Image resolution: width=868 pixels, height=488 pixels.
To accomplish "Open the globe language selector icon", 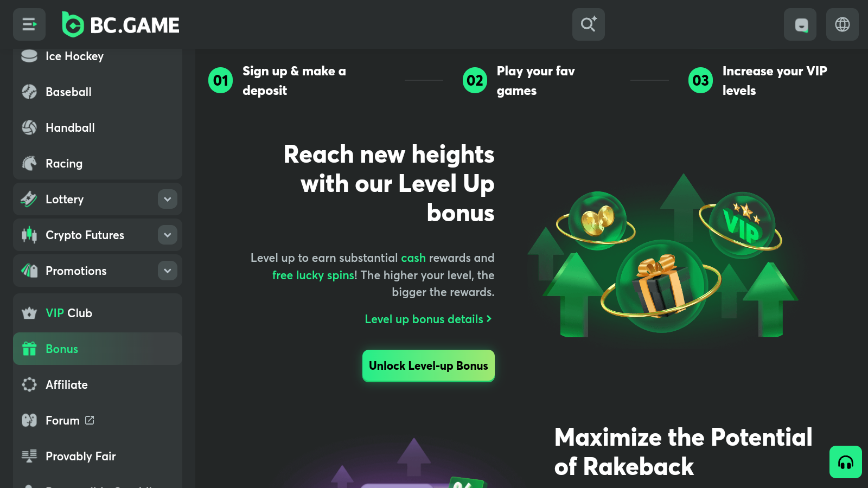I will [843, 24].
